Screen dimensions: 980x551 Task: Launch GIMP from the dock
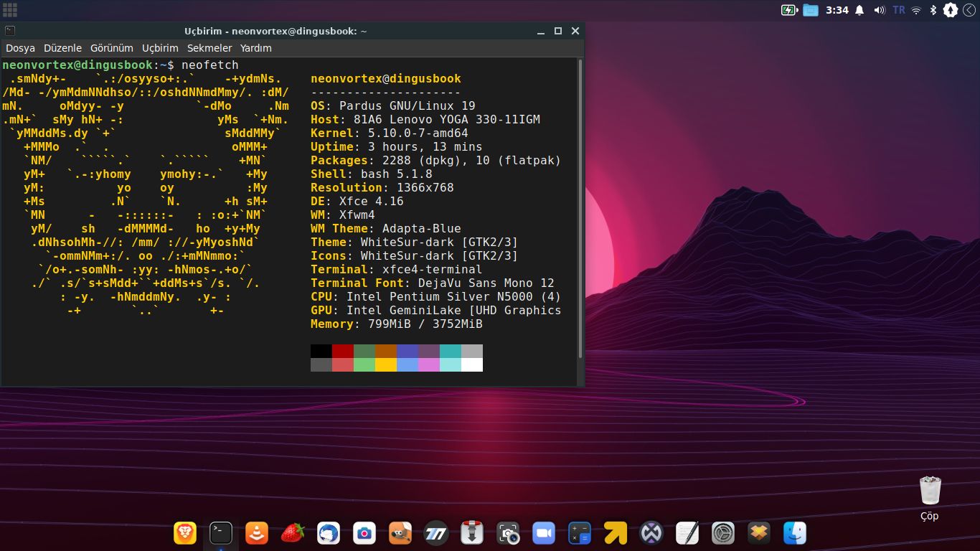tap(400, 534)
